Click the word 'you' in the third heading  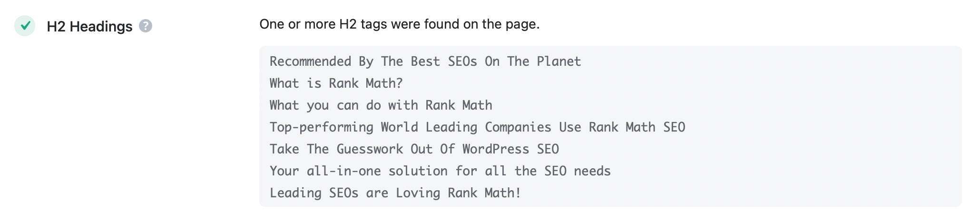318,105
